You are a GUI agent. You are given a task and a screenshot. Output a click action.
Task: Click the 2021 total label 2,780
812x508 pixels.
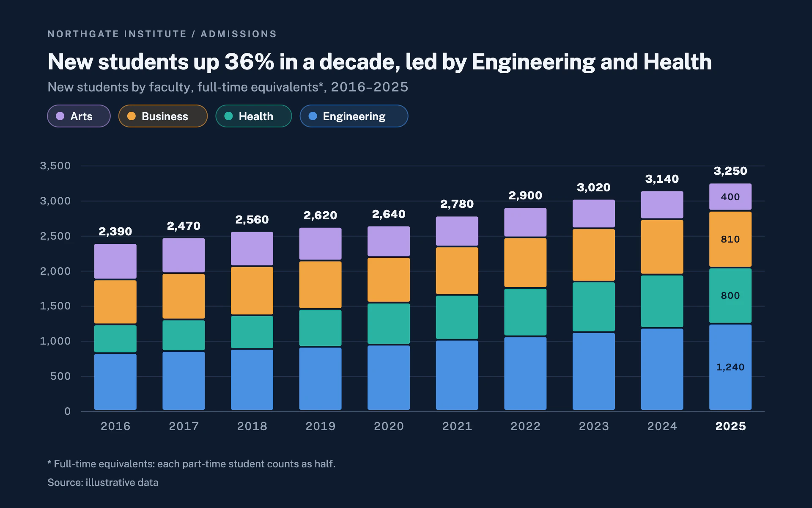pos(457,204)
